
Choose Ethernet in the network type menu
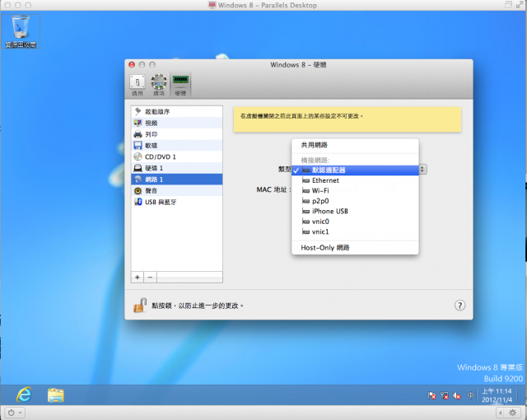[x=355, y=180]
